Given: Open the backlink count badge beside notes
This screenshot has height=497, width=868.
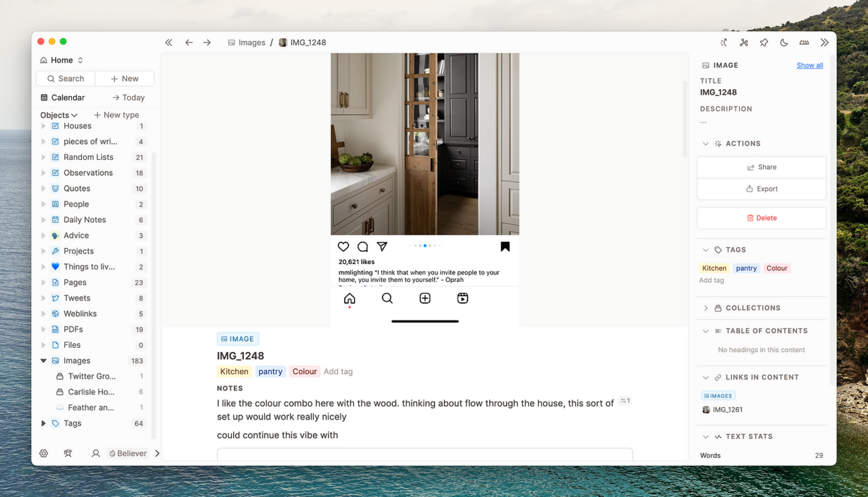Looking at the screenshot, I should [625, 401].
